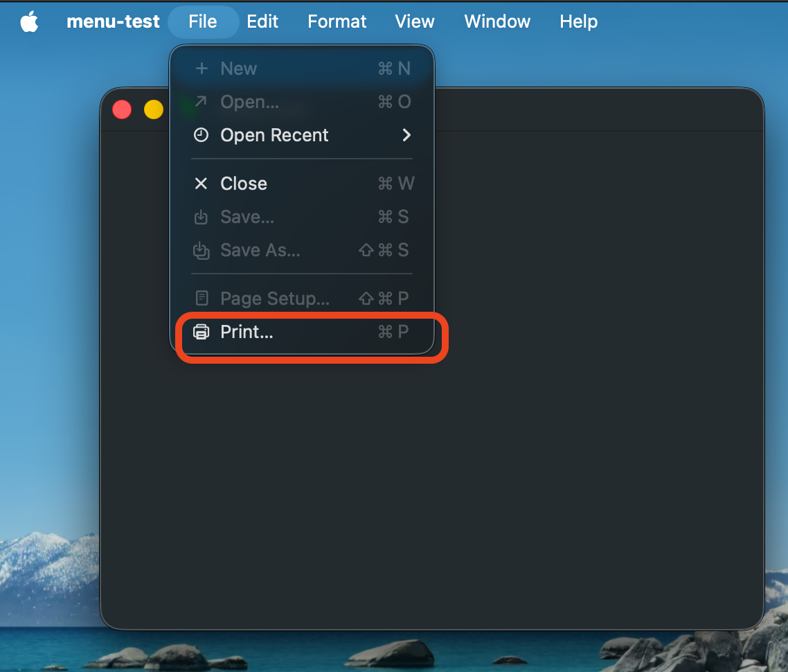Viewport: 788px width, 672px height.
Task: Click the printer icon beside Print…
Action: 201,332
